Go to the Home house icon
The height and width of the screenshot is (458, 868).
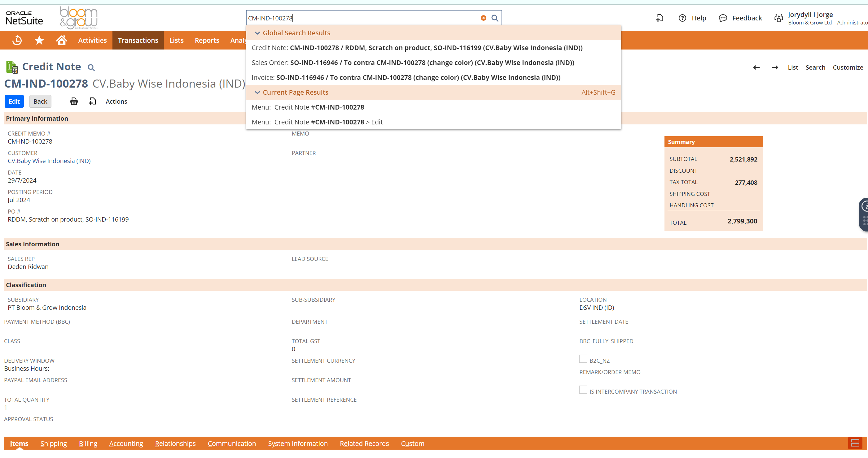(61, 40)
